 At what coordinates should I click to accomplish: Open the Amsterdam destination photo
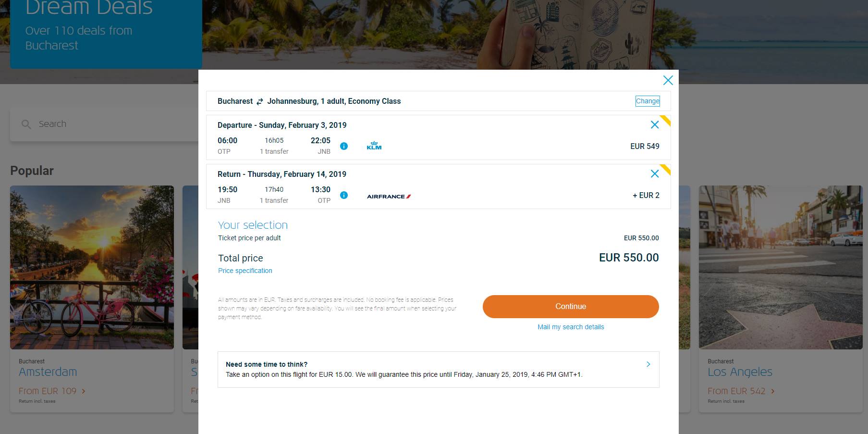[92, 267]
